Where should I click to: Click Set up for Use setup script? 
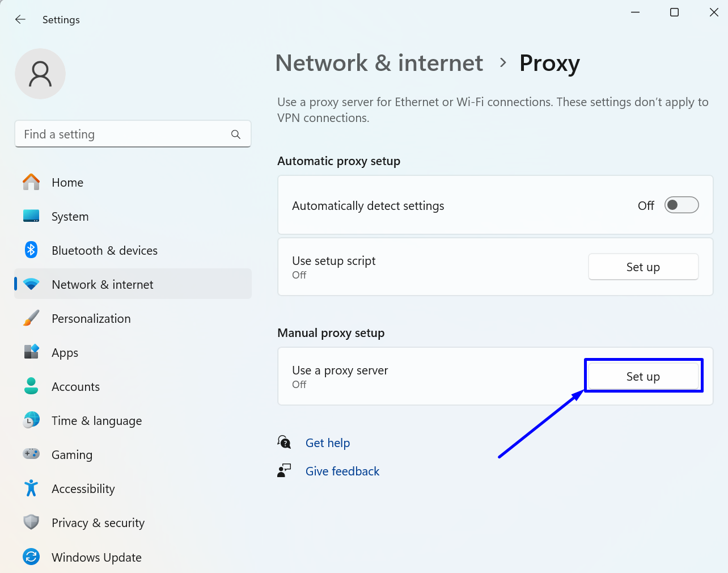click(643, 267)
